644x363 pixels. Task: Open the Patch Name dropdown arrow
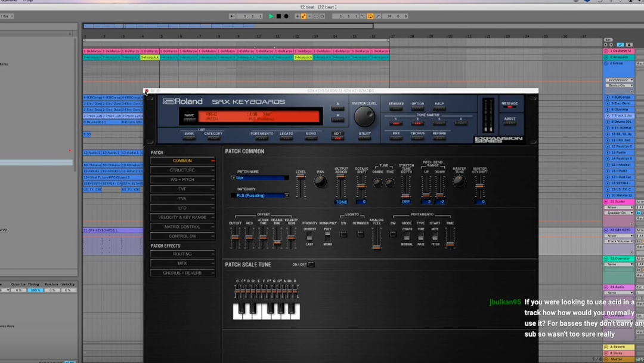pos(233,178)
